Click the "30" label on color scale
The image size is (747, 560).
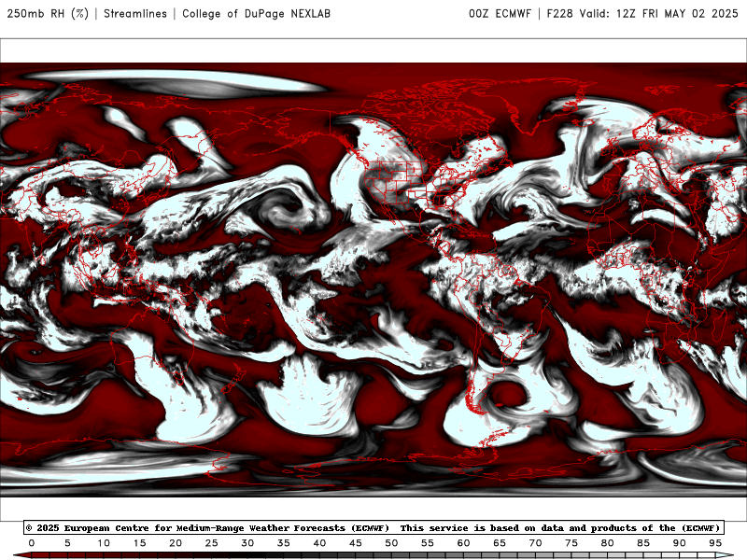pos(247,543)
